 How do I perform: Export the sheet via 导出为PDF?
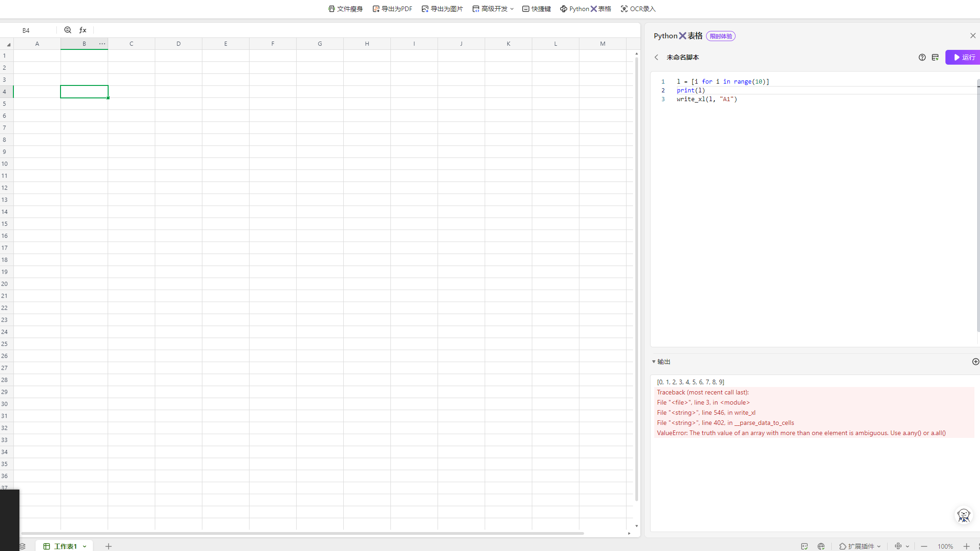click(x=392, y=9)
